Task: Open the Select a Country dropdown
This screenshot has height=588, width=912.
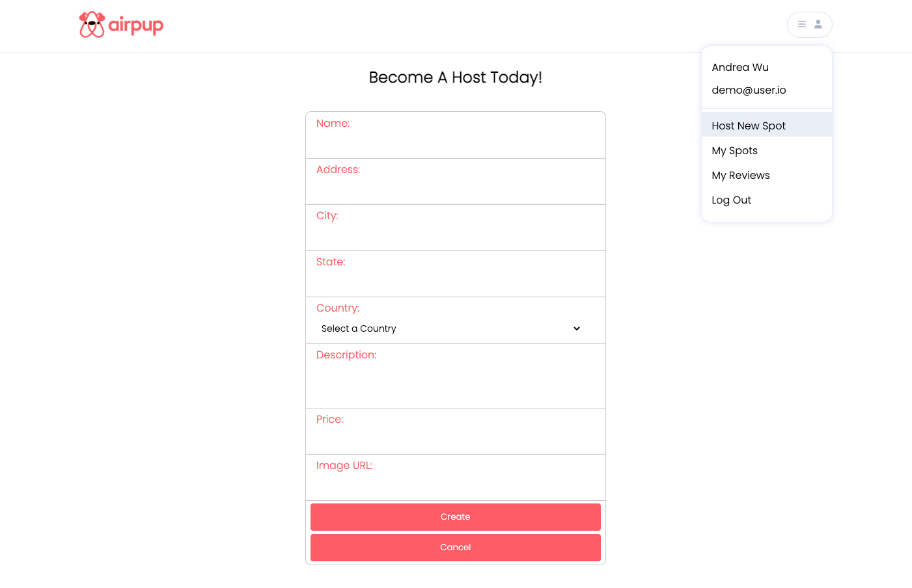Action: pos(449,328)
